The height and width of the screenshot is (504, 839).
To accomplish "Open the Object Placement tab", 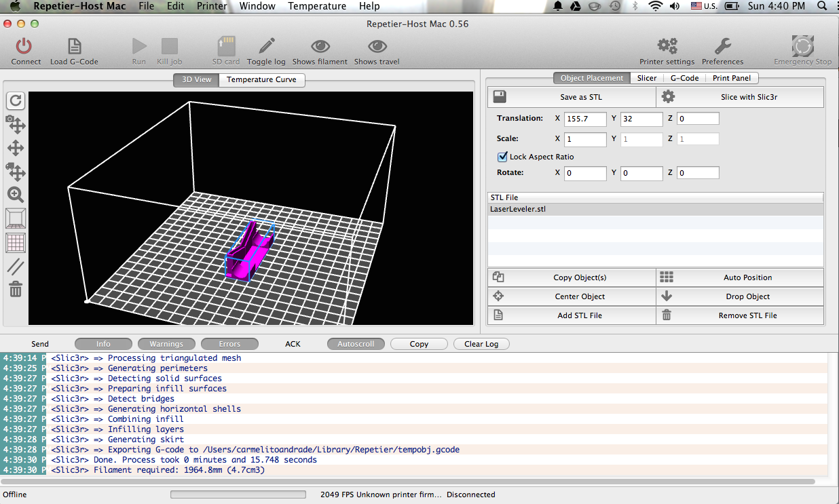I will point(592,78).
